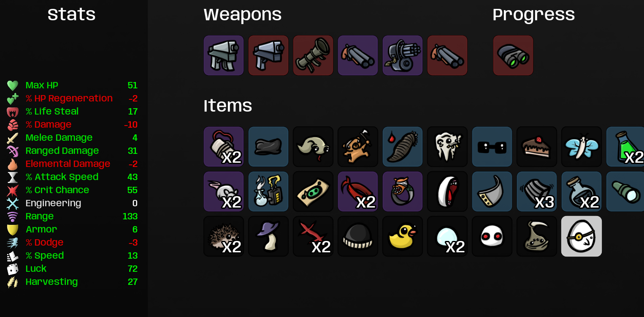
Task: Click the Harvesting stat entry
Action: pyautogui.click(x=72, y=282)
